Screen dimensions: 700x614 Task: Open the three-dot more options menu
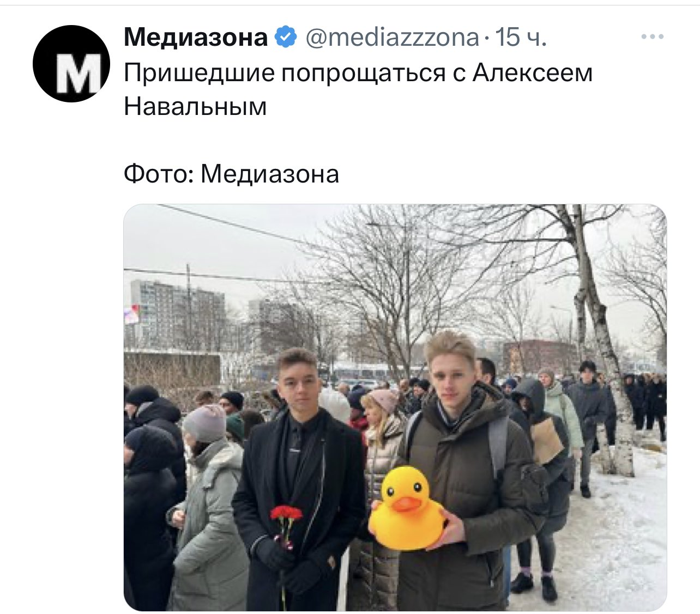(x=652, y=37)
